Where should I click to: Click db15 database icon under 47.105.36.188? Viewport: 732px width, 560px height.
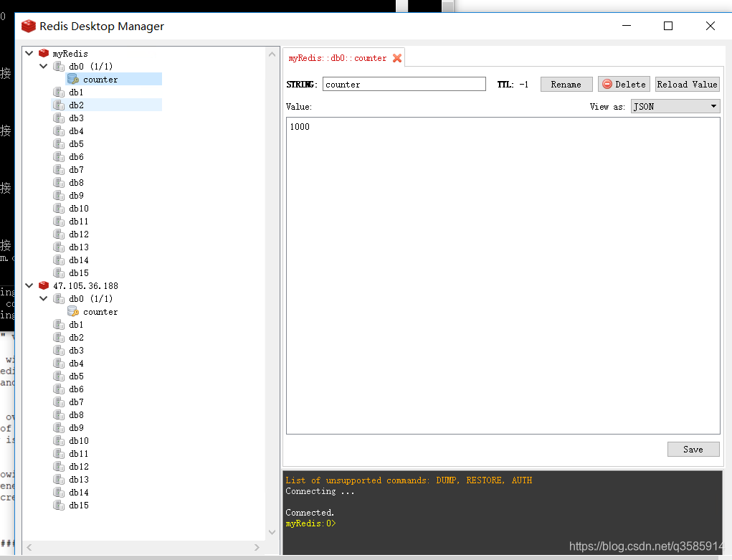(59, 505)
